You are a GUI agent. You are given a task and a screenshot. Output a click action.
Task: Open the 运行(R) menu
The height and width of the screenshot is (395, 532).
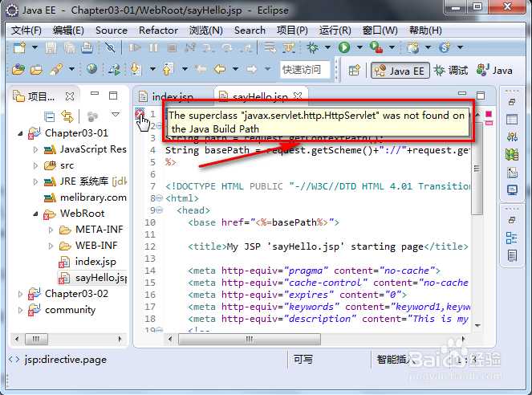click(335, 31)
